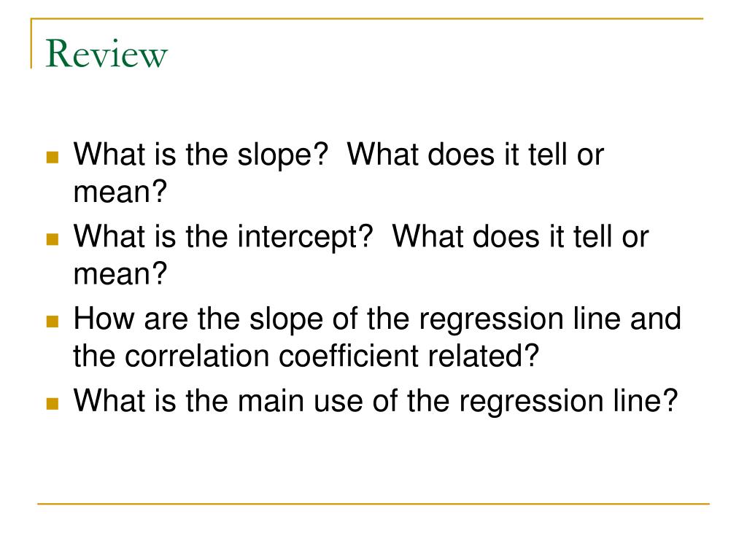Image resolution: width=747 pixels, height=560 pixels.
Task: Click the text 'What is the slope?'
Action: coord(201,156)
